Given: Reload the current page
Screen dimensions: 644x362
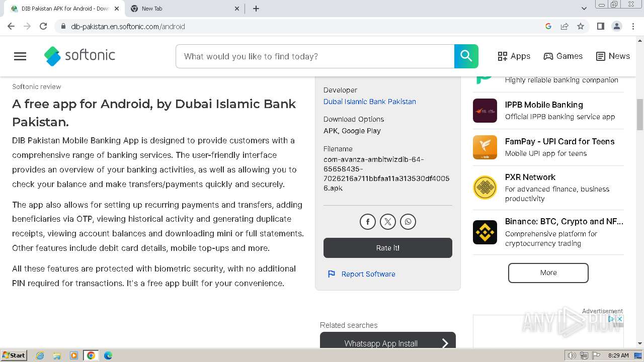Looking at the screenshot, I should click(x=43, y=26).
